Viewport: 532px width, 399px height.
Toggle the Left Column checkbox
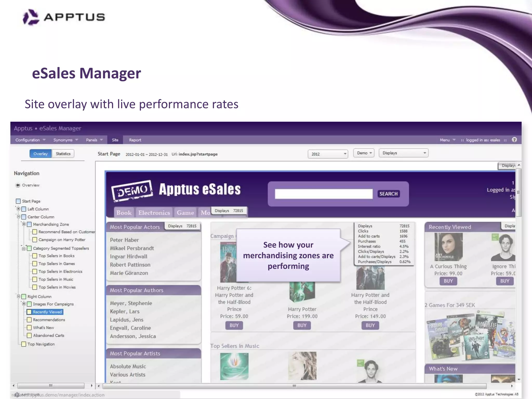click(24, 209)
